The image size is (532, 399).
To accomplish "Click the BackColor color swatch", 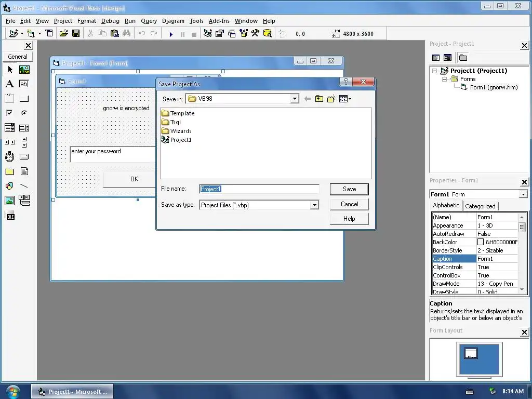I will pos(481,242).
